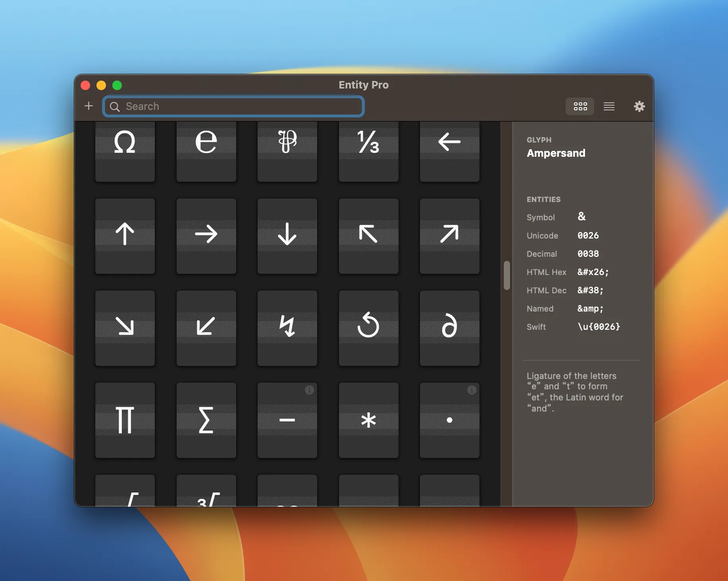Open settings via gear icon
728x581 pixels.
(639, 106)
